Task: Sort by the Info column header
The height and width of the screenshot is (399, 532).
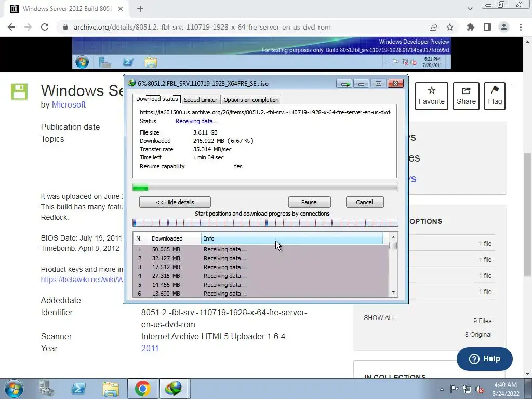Action: [292, 238]
